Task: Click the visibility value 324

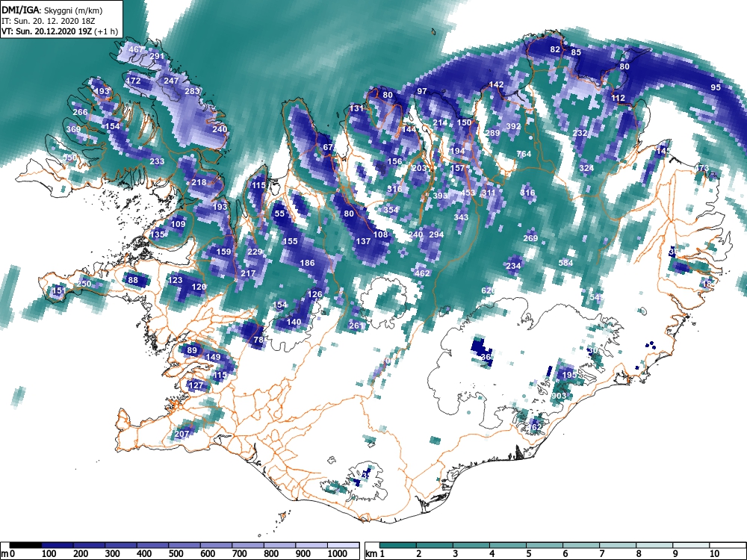Action: [x=586, y=168]
